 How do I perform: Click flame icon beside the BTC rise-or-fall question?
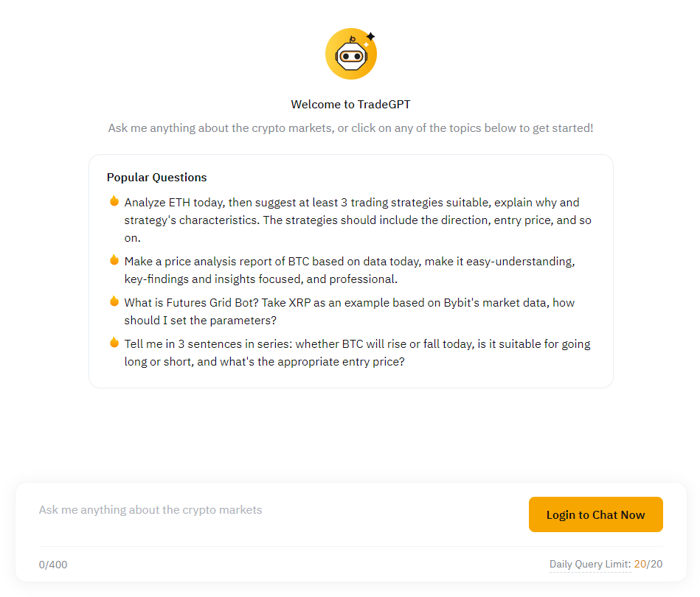pyautogui.click(x=114, y=343)
